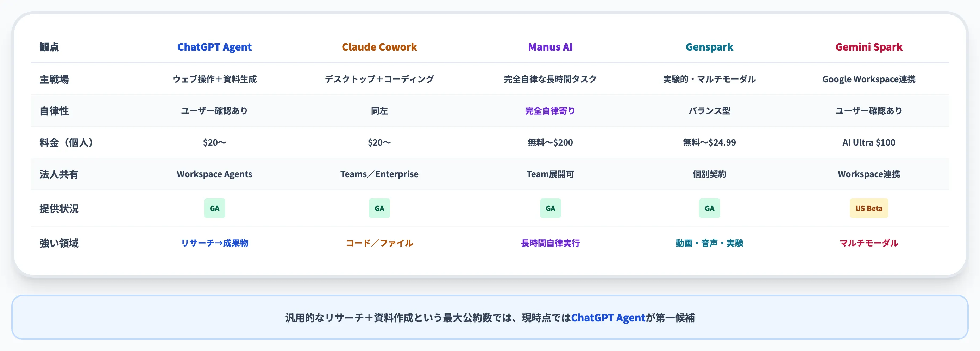
Task: Click the 個別契約 cell
Action: 710,174
